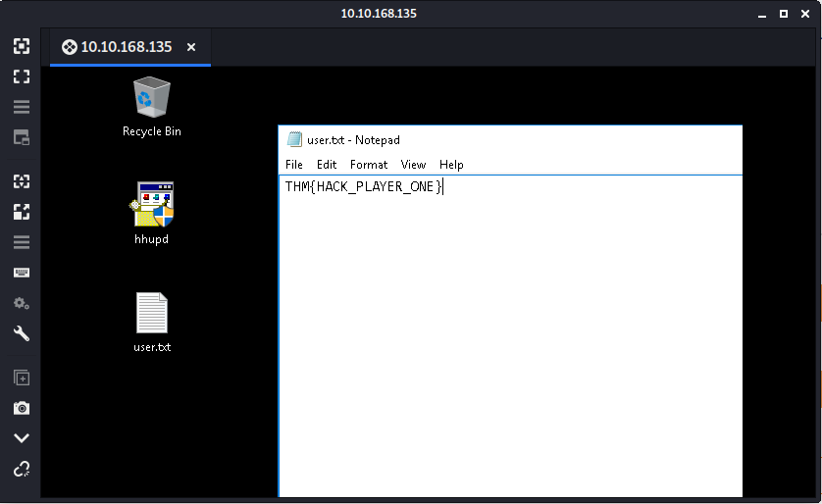This screenshot has width=822, height=504.
Task: Toggle fullscreen mode in Remmina sidebar
Action: click(21, 76)
